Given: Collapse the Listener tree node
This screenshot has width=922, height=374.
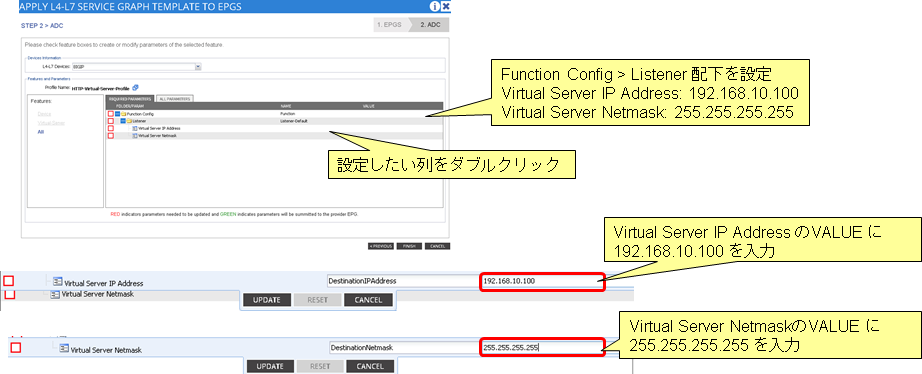Looking at the screenshot, I should click(123, 121).
